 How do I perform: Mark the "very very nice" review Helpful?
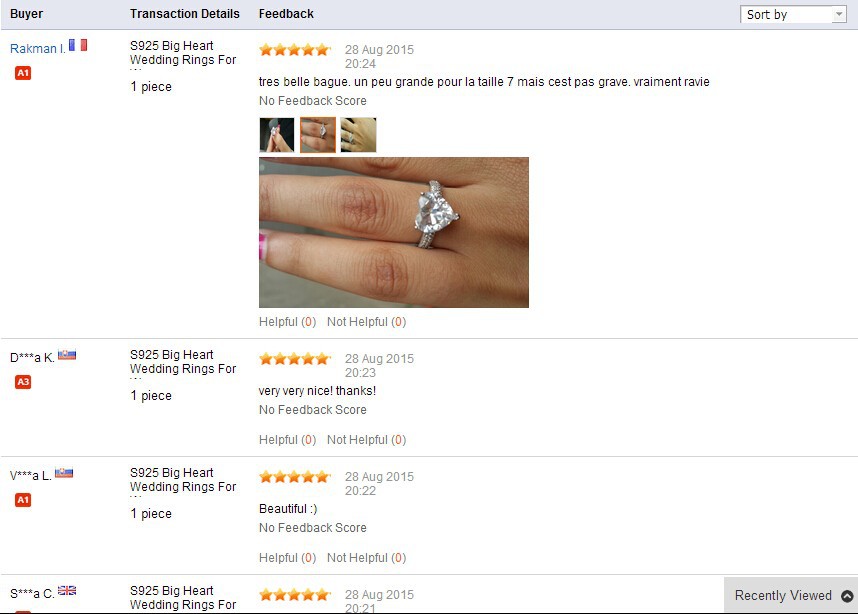point(287,440)
